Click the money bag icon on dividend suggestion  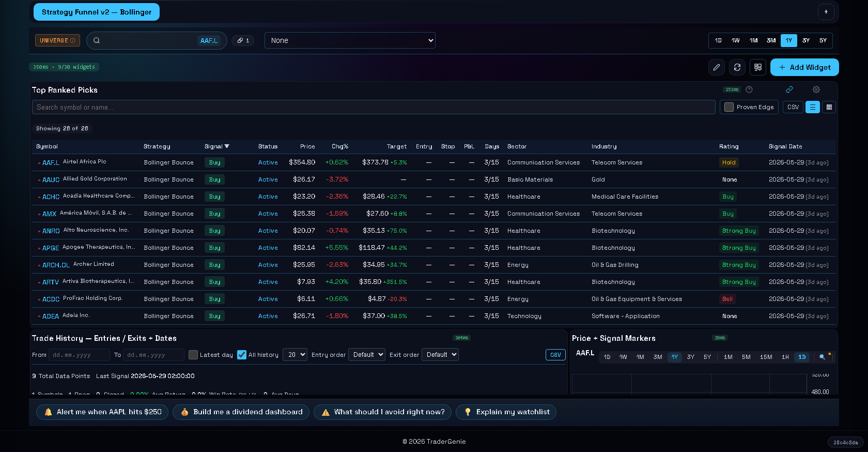pos(184,412)
